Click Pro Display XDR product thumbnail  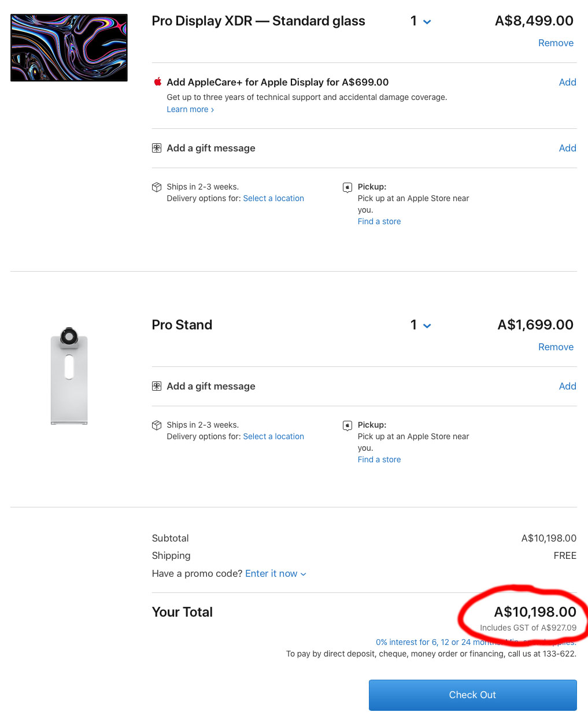[x=69, y=47]
